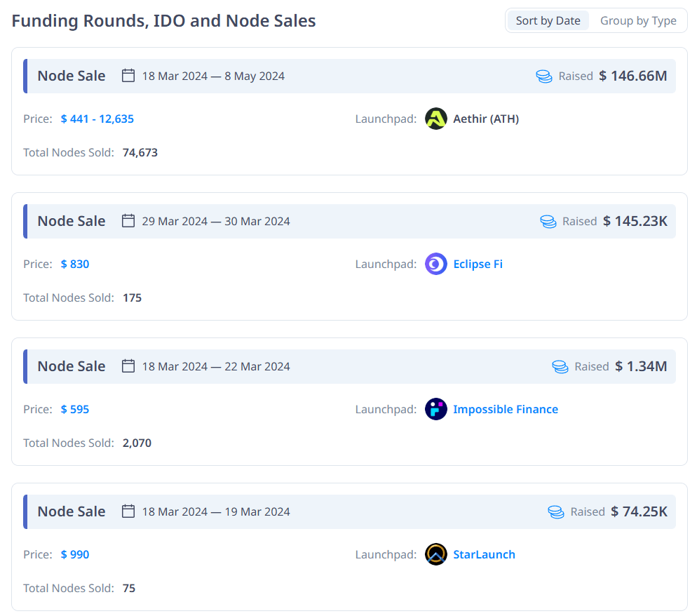The image size is (697, 616).
Task: Click the StarLaunch logo icon
Action: 436,554
